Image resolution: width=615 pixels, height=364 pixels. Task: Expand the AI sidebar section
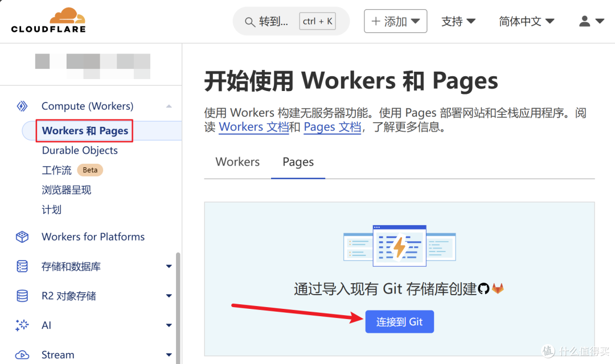[169, 325]
